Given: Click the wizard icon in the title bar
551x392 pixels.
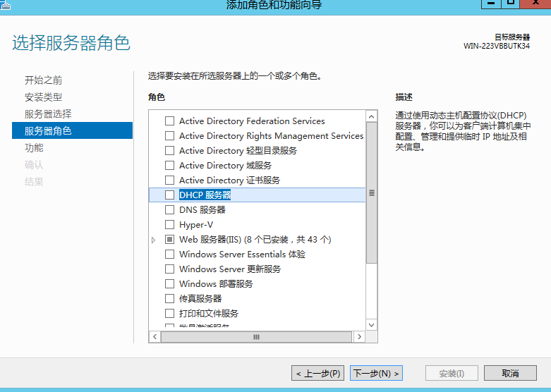Looking at the screenshot, I should coord(6,4).
